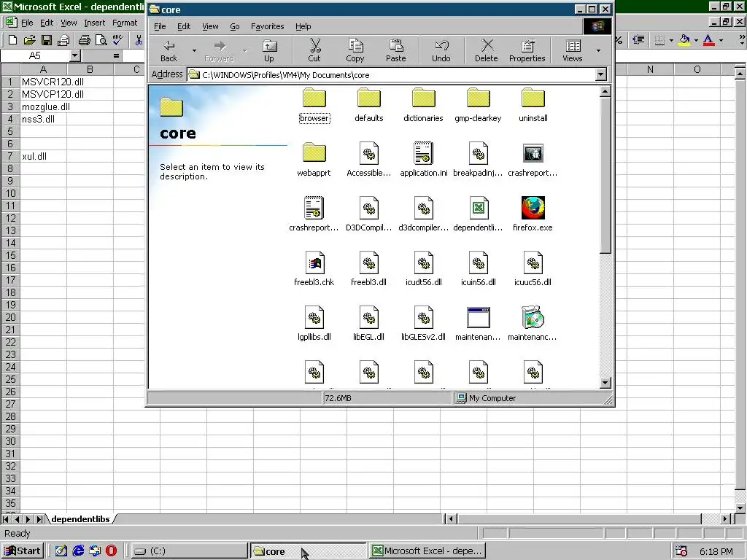
Task: Open the Excel fill color dropdown arrow
Action: (696, 41)
